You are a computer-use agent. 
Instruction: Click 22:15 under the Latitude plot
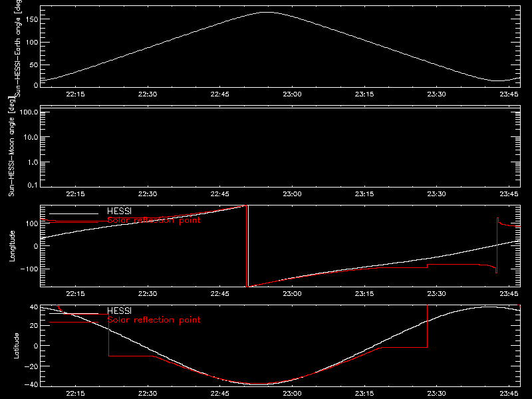coord(75,394)
